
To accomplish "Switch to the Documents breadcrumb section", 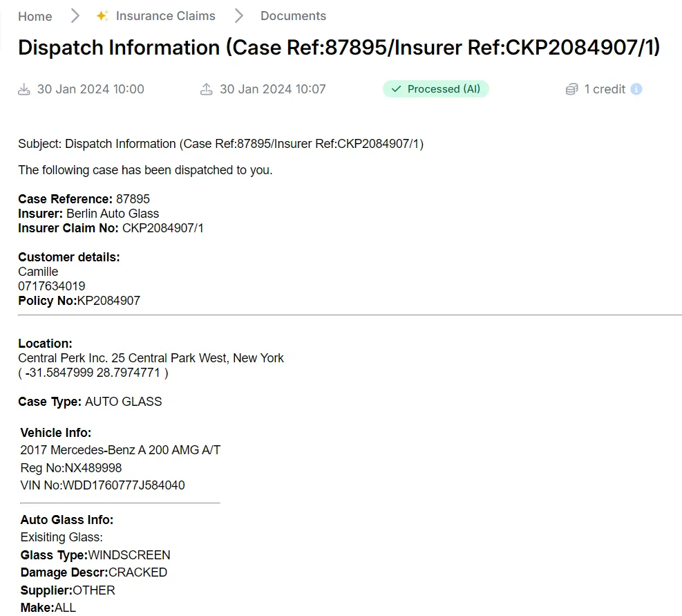I will click(293, 15).
